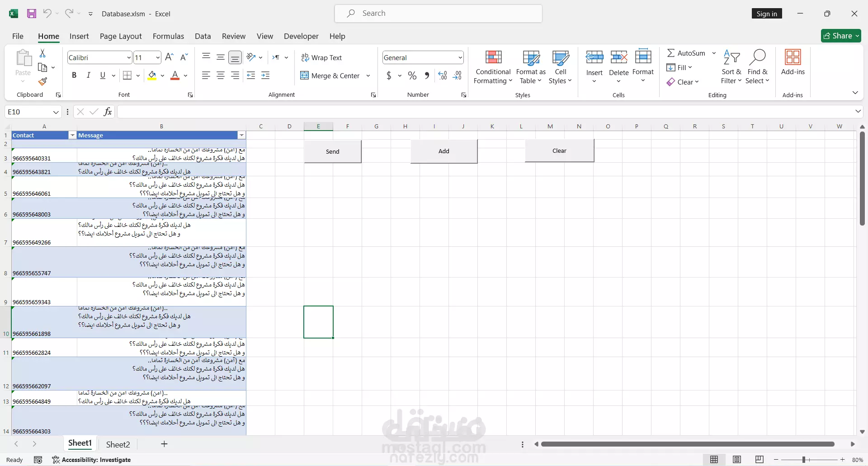
Task: Switch to the Formulas tab
Action: click(168, 36)
